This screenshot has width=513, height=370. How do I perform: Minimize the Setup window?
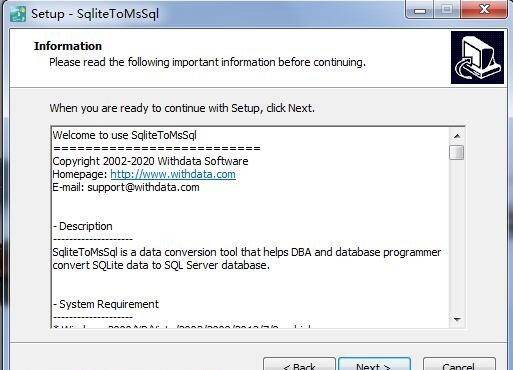420,10
